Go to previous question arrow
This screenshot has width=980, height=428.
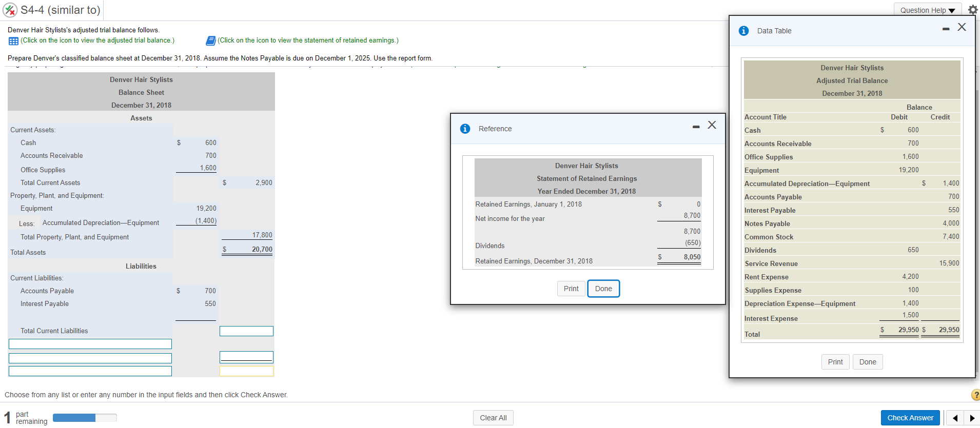pyautogui.click(x=955, y=418)
